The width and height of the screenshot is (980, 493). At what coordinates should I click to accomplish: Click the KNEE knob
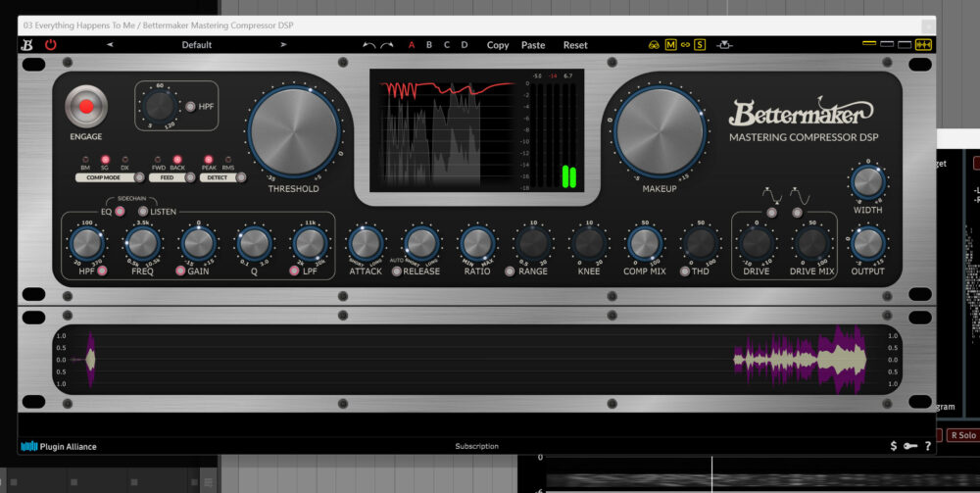click(589, 244)
